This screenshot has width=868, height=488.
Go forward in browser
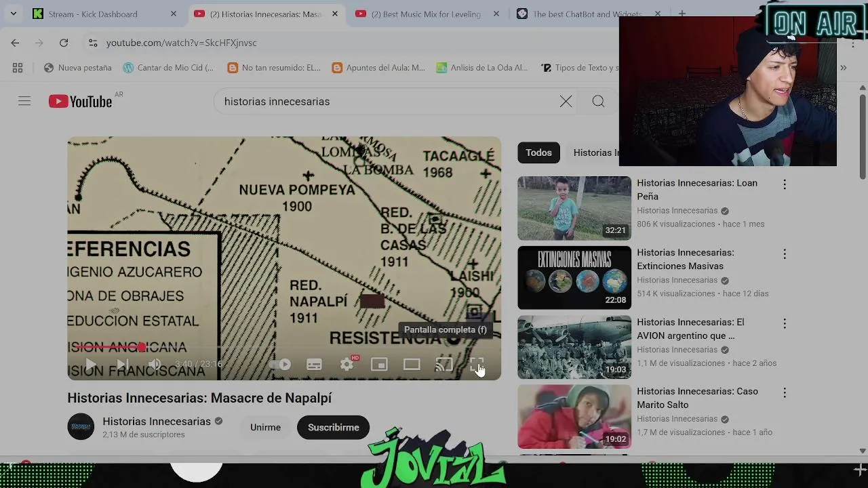pyautogui.click(x=39, y=43)
